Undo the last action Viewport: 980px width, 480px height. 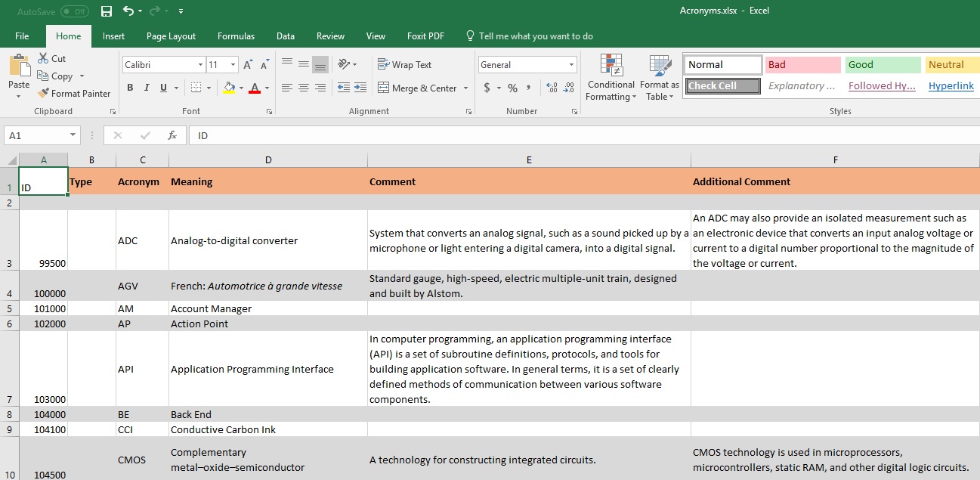point(128,11)
